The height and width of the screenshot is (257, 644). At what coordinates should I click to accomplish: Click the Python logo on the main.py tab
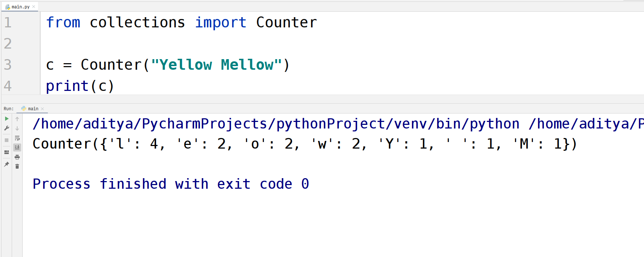click(x=7, y=6)
